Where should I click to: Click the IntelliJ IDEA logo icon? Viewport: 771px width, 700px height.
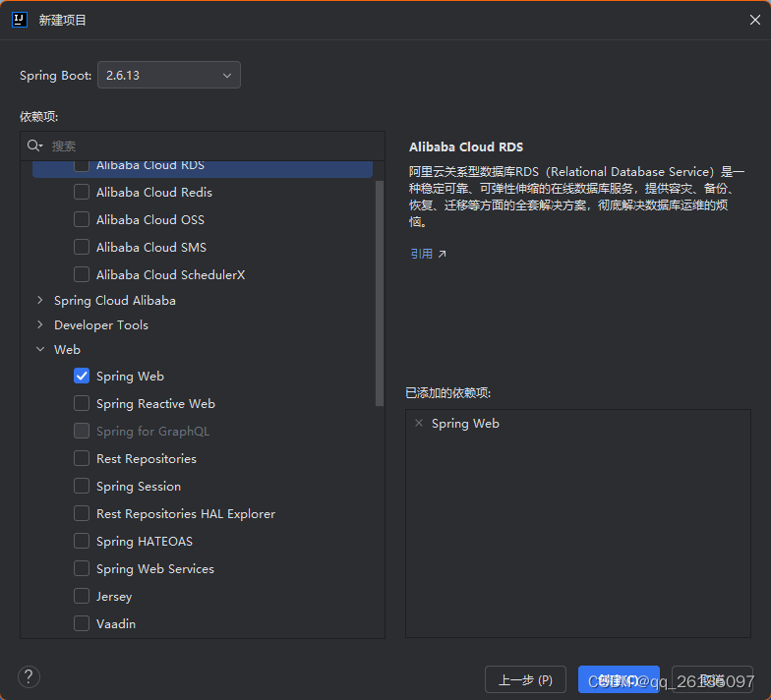pos(20,20)
